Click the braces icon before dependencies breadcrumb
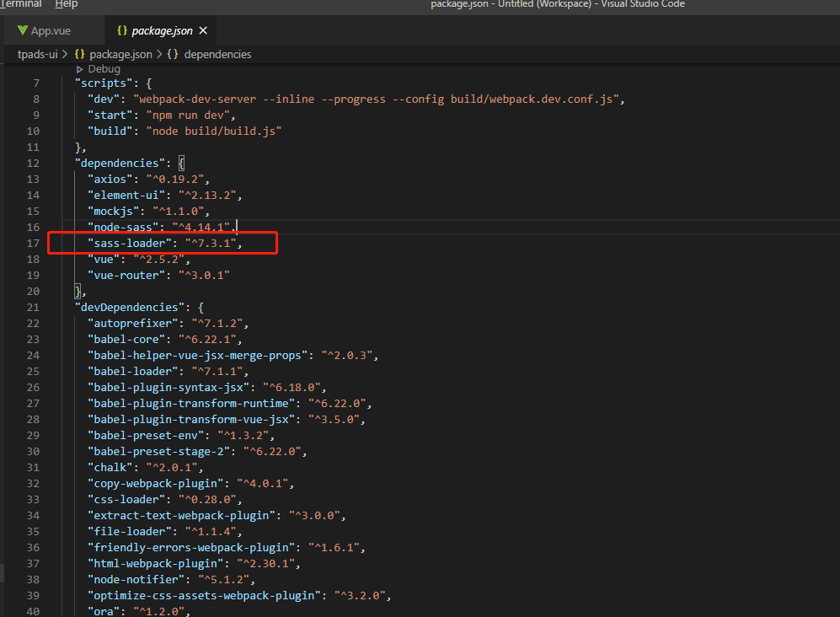The image size is (840, 617). (173, 54)
